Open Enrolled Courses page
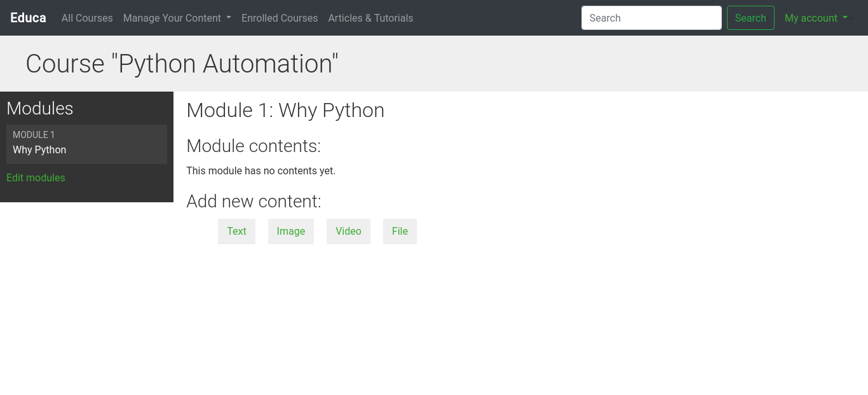868x395 pixels. coord(280,18)
